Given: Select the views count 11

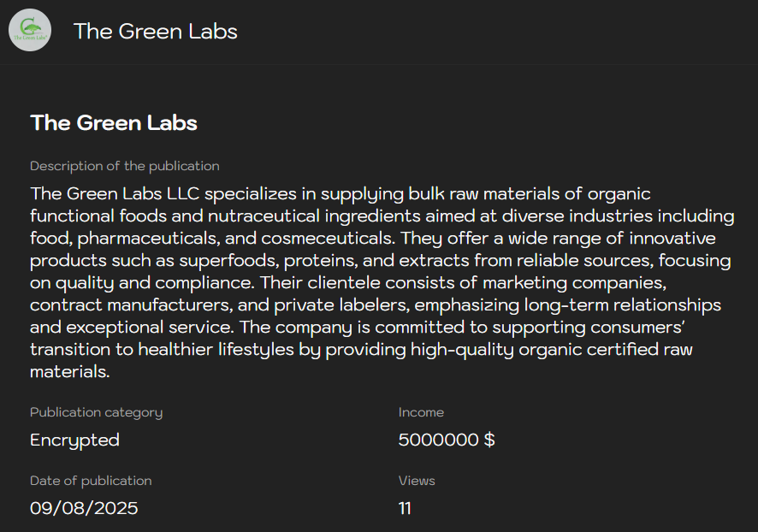Looking at the screenshot, I should pos(405,509).
